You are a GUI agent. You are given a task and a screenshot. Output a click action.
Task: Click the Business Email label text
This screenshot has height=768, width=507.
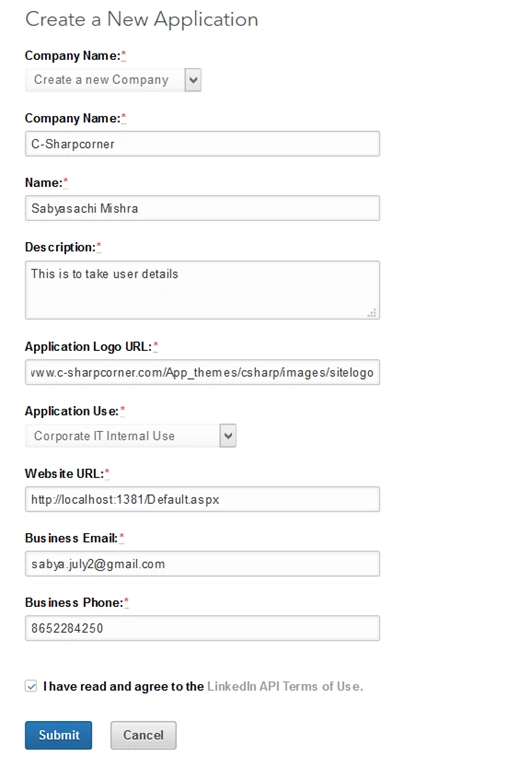(x=71, y=538)
